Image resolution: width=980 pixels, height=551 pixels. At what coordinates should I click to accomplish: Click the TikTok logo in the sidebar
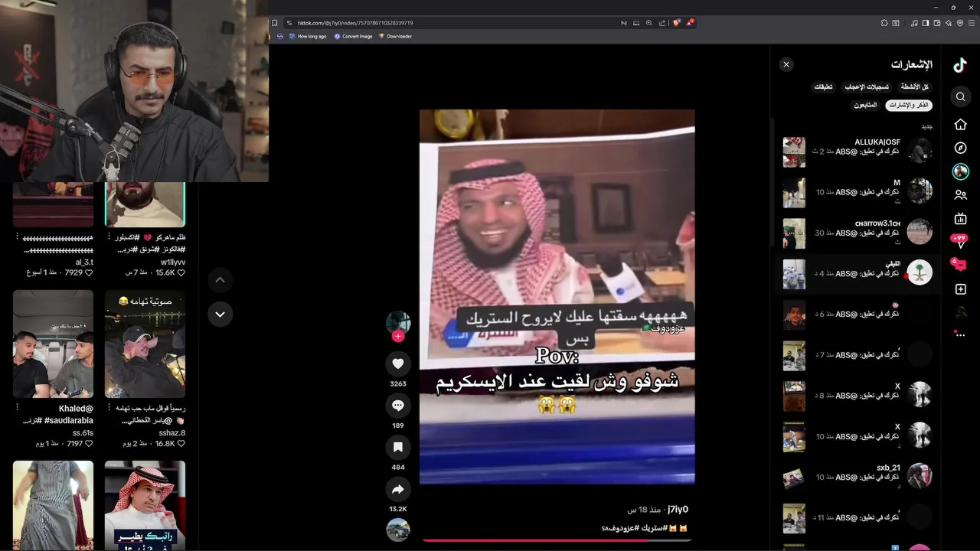pos(960,65)
